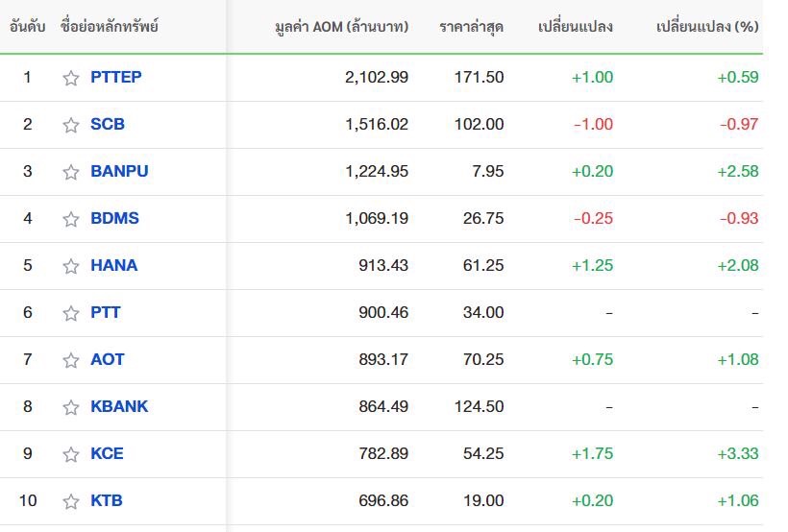Open the SCB stock symbol link
Image resolution: width=788 pixels, height=532 pixels.
pyautogui.click(x=108, y=124)
